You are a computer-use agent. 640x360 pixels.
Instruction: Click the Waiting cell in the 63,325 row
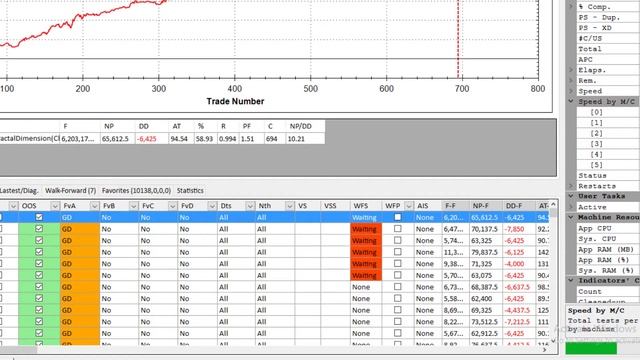(x=366, y=241)
